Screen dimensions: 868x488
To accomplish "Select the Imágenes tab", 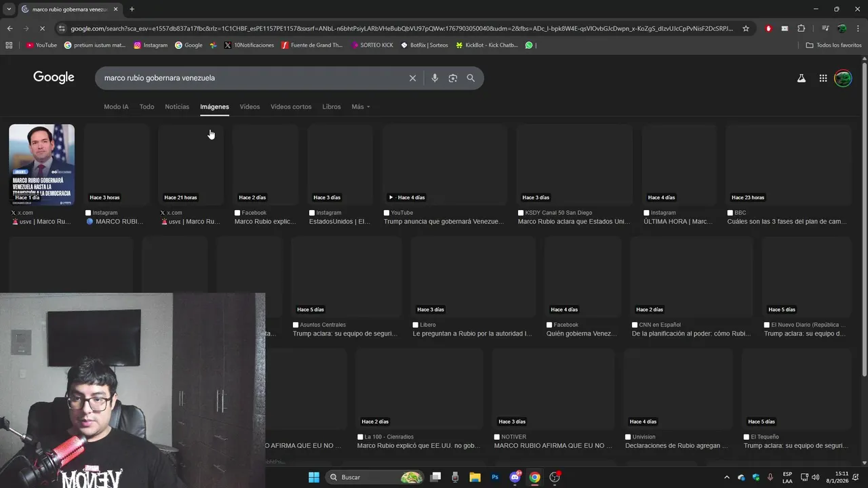I will (214, 106).
